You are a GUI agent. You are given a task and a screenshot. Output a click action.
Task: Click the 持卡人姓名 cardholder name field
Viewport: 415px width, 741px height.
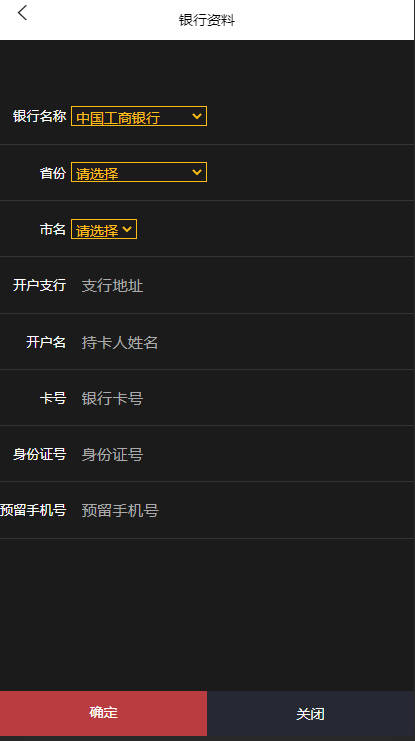coord(243,342)
